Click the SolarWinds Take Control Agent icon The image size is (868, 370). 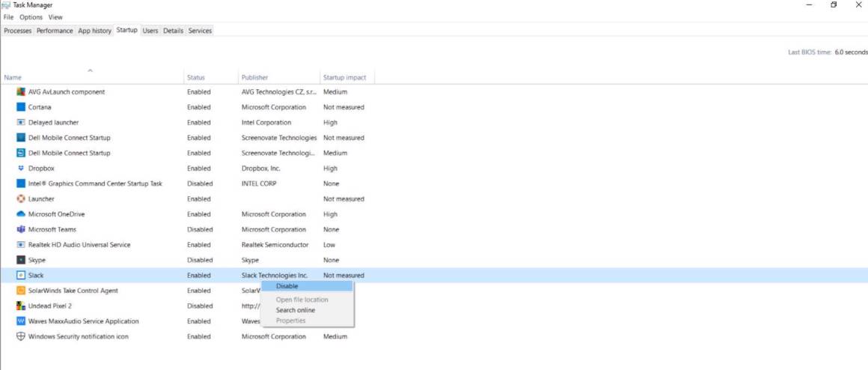point(21,291)
